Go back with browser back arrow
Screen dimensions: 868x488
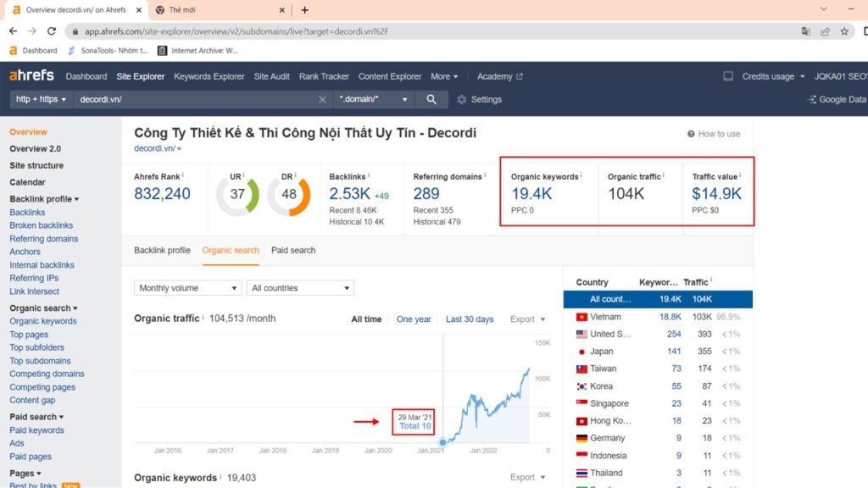[14, 31]
